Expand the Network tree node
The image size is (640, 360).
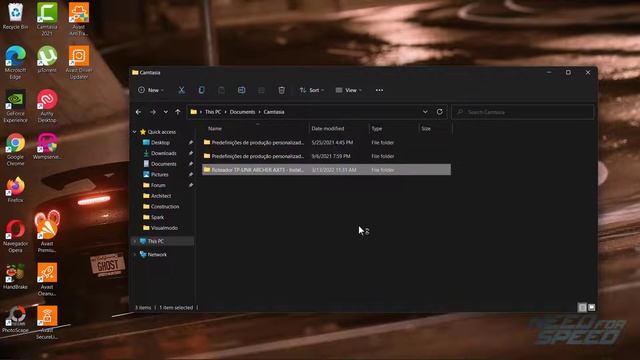135,254
